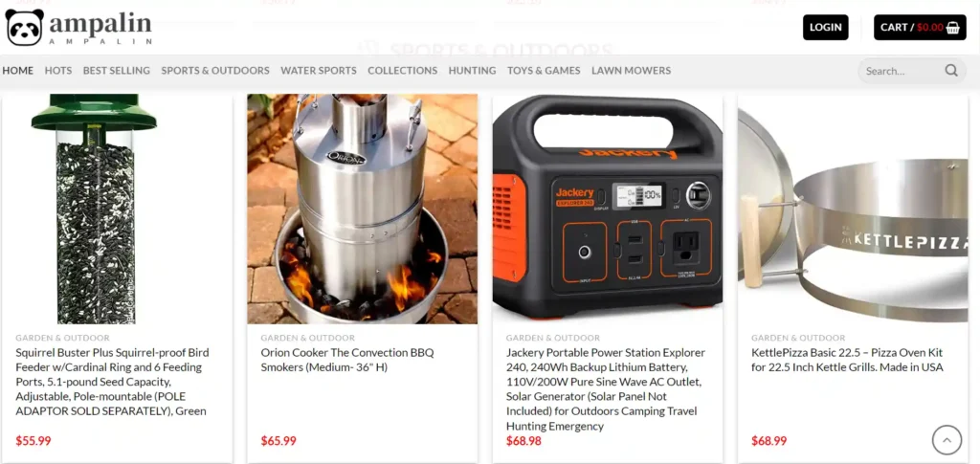The height and width of the screenshot is (464, 980).
Task: Open the KettlePizza Basic 22.5 title link
Action: tap(847, 360)
